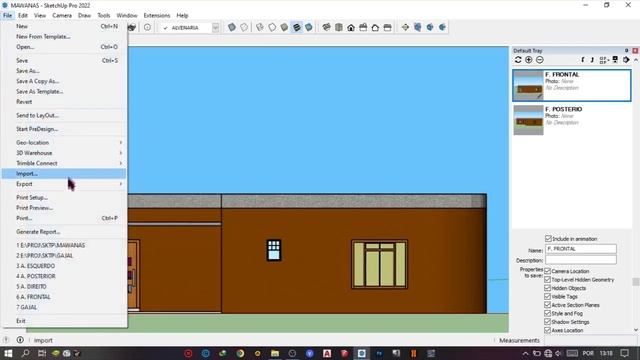Click the Remove Scene minus icon
The width and height of the screenshot is (640, 360).
click(540, 60)
